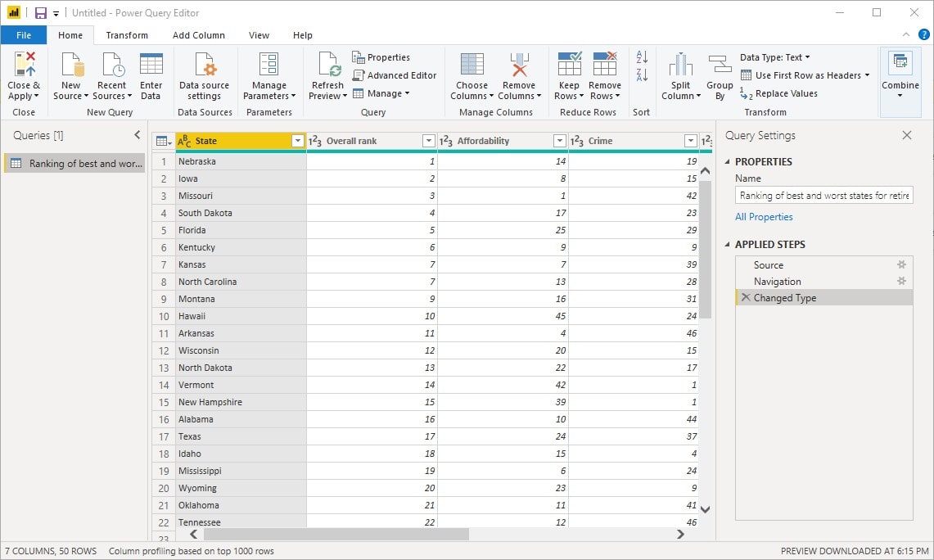Viewport: 934px width, 560px height.
Task: Click the Group By icon
Action: (720, 65)
